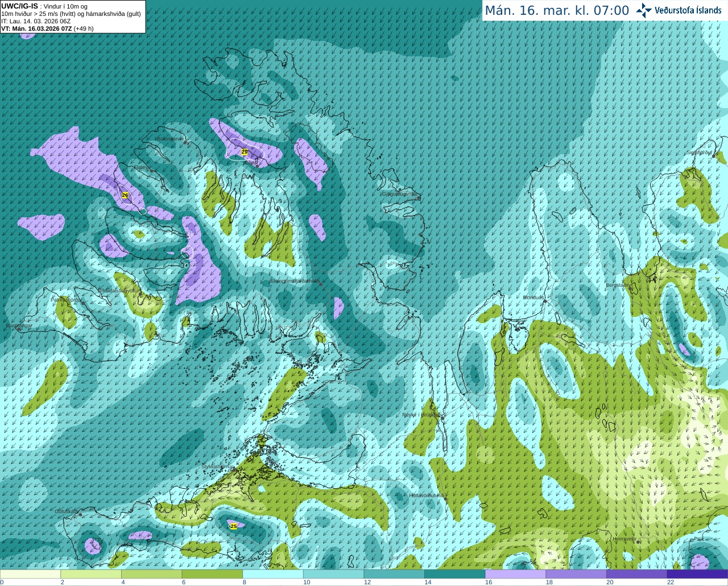Click the Stykkishólmur station label
Screen dimensions: 728x586
tap(218, 467)
